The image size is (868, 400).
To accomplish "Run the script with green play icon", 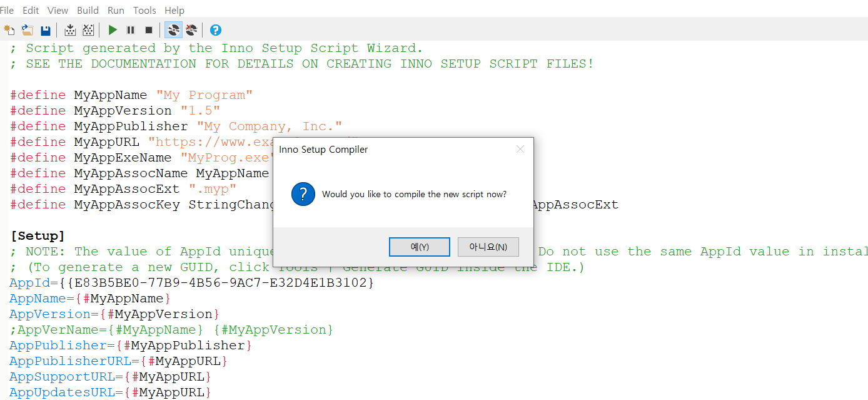I will 113,30.
